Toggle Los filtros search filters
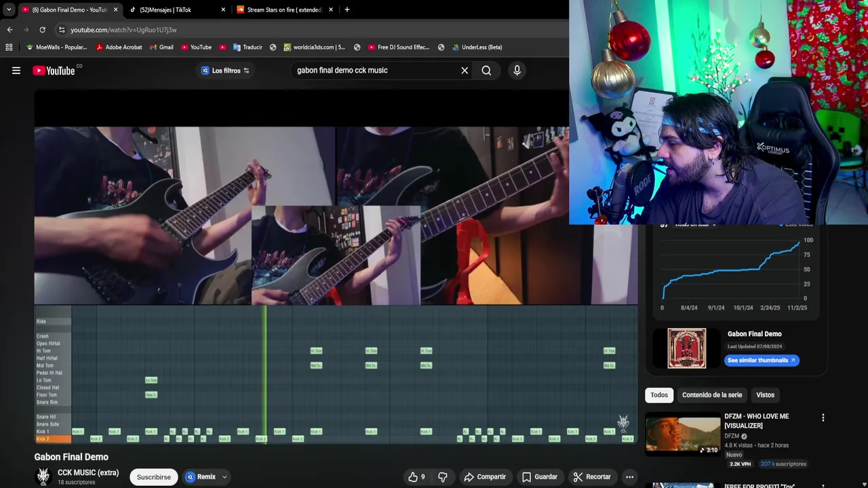This screenshot has height=488, width=868. [x=225, y=70]
